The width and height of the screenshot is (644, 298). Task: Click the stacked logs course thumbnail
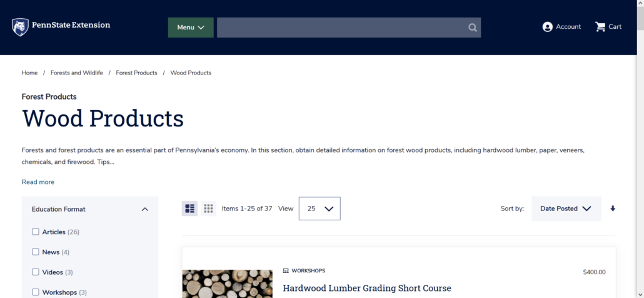(x=227, y=284)
